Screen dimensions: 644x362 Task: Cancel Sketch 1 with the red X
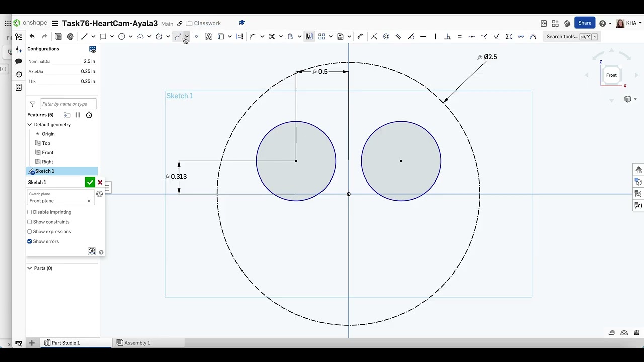[100, 183]
